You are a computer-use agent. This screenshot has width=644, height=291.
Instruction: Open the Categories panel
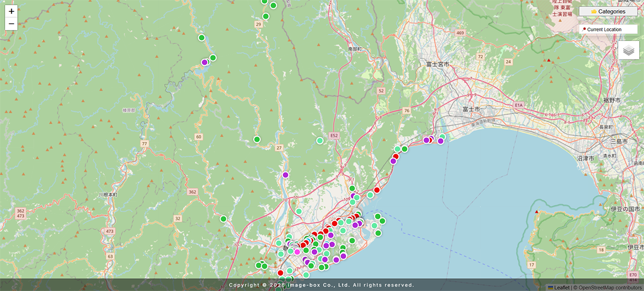608,11
